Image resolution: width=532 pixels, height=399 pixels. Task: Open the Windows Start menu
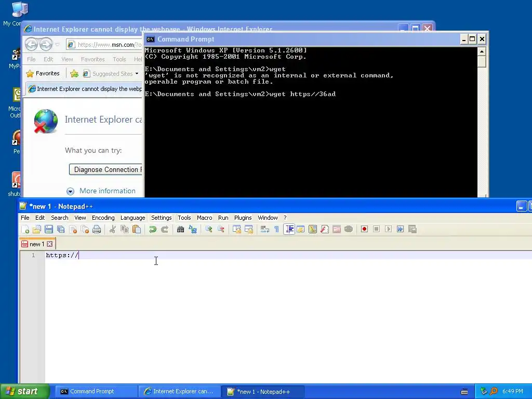(24, 391)
